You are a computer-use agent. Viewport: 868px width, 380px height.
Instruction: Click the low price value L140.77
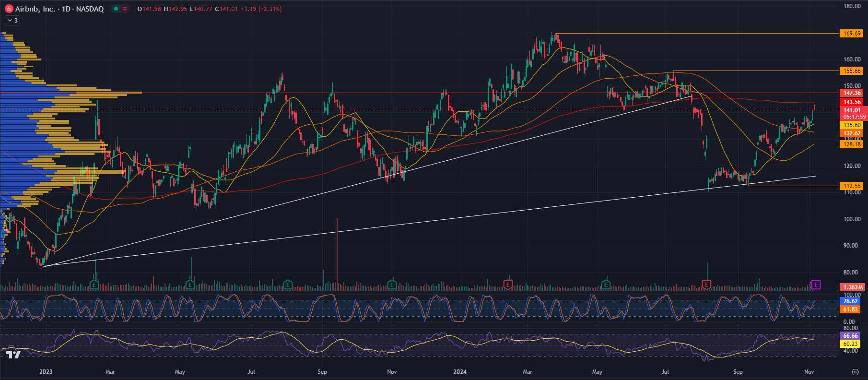[201, 9]
